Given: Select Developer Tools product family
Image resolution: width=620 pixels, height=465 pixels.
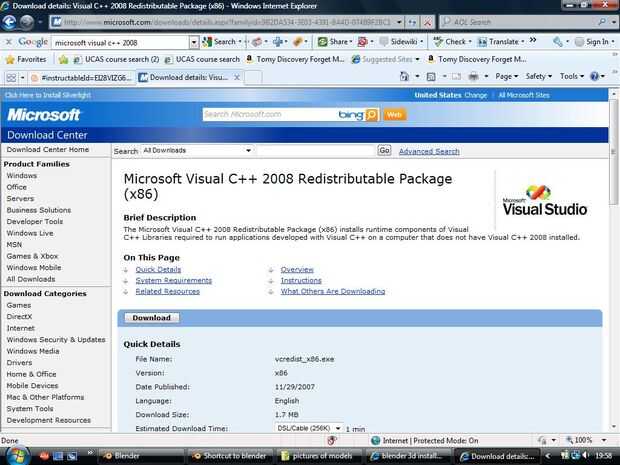Looking at the screenshot, I should pyautogui.click(x=35, y=221).
